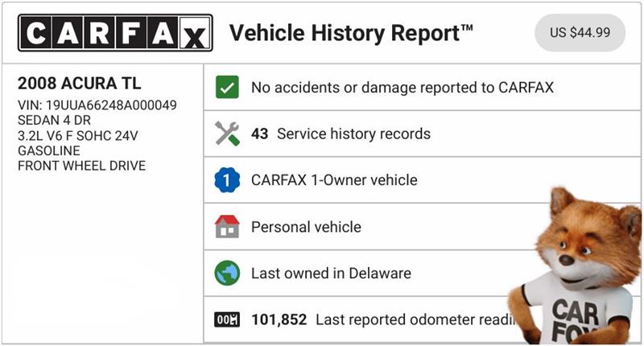Open the 43 Service history records row

click(x=341, y=134)
